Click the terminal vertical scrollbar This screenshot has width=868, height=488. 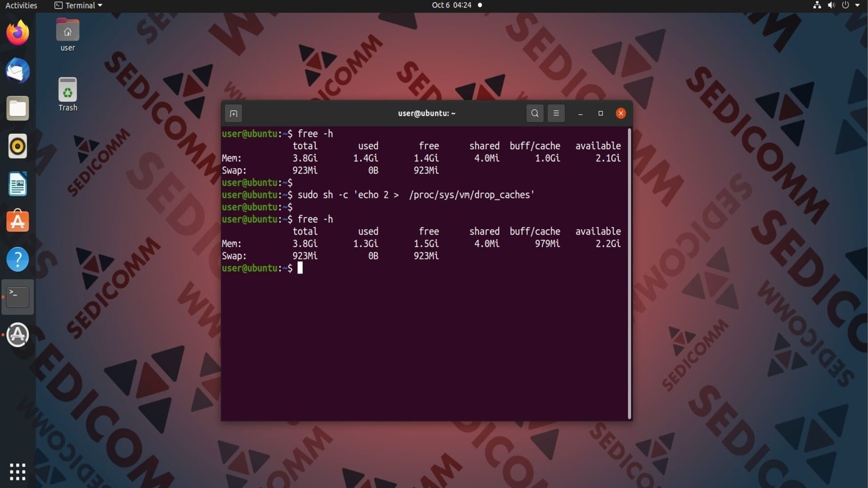[x=629, y=273]
